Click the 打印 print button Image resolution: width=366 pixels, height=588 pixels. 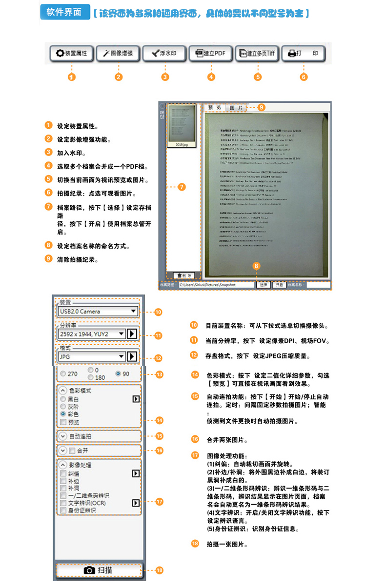coord(304,54)
